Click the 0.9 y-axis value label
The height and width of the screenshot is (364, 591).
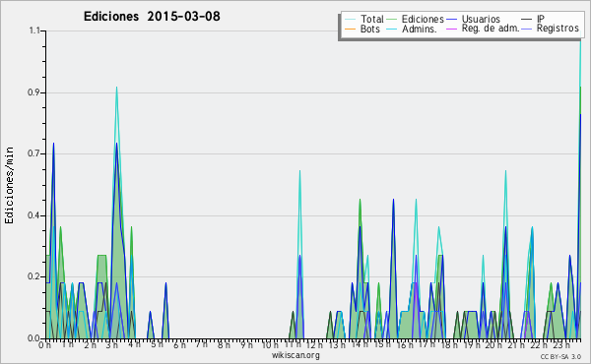(x=33, y=93)
